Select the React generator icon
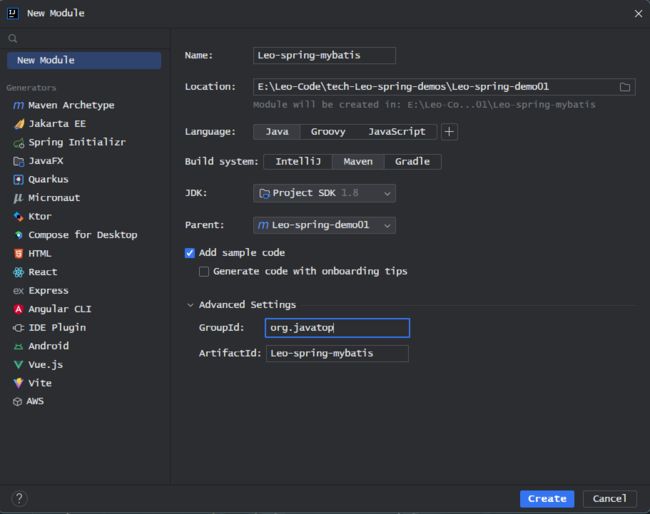The image size is (650, 514). (19, 272)
